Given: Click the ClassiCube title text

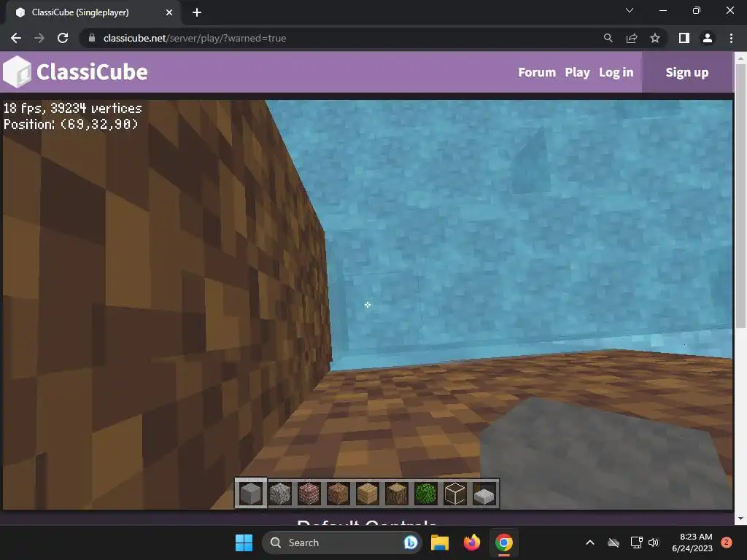Looking at the screenshot, I should tap(92, 72).
